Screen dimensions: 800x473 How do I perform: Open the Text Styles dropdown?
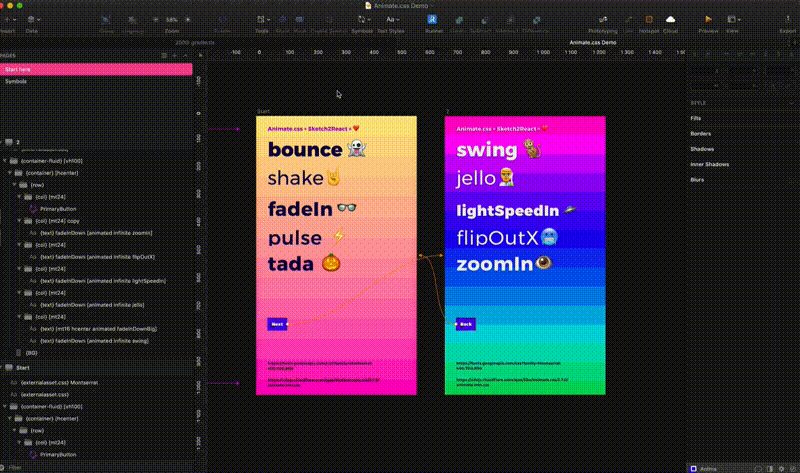[392, 19]
